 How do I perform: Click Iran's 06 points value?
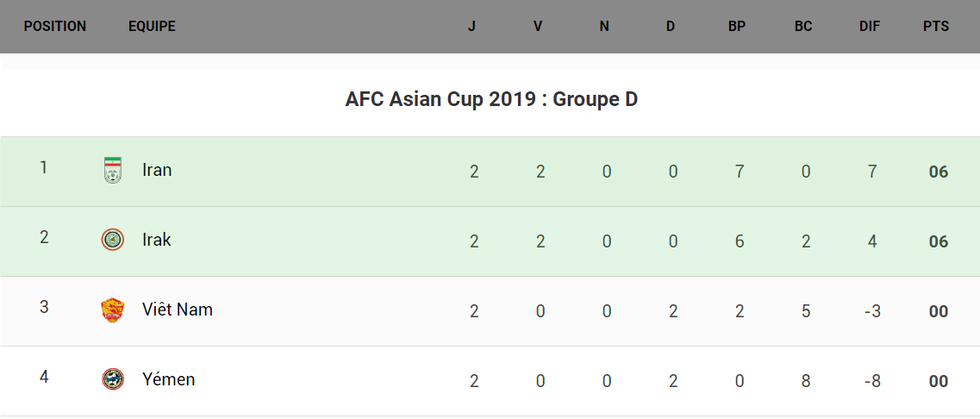pos(939,172)
